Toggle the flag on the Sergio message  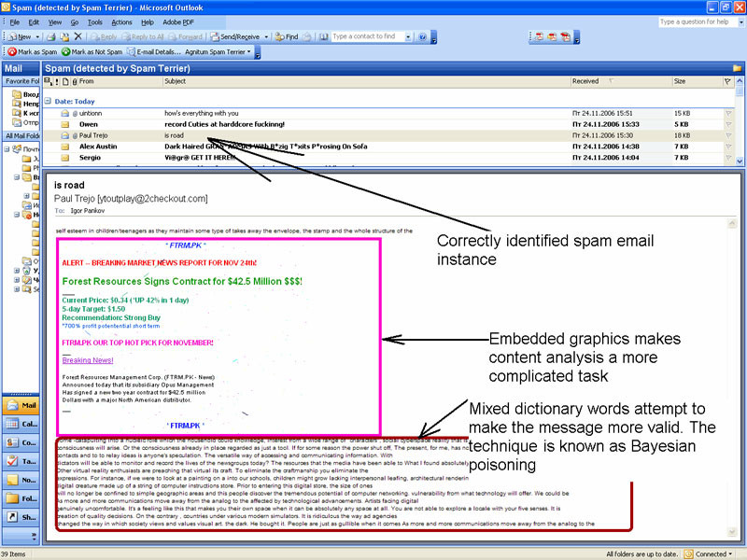[728, 158]
